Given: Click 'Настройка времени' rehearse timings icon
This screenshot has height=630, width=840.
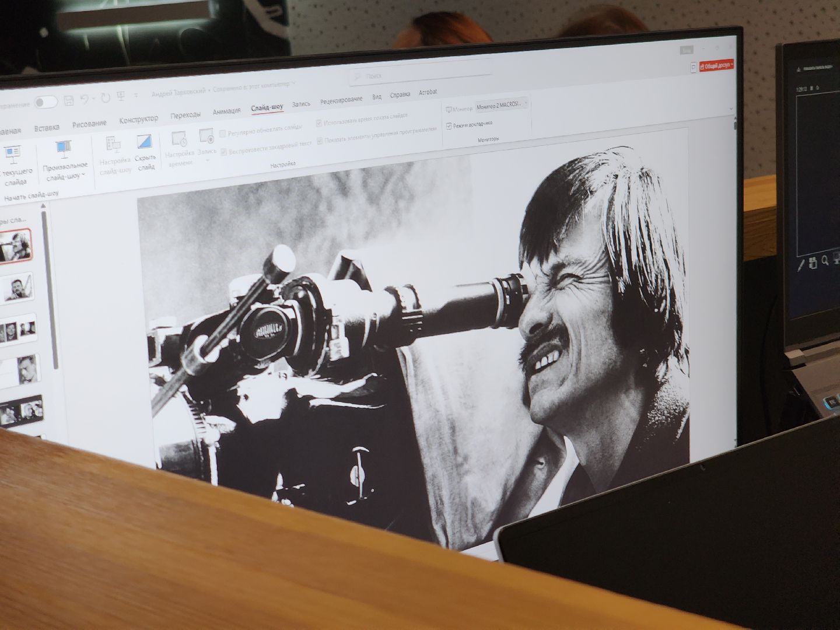Looking at the screenshot, I should [179, 140].
